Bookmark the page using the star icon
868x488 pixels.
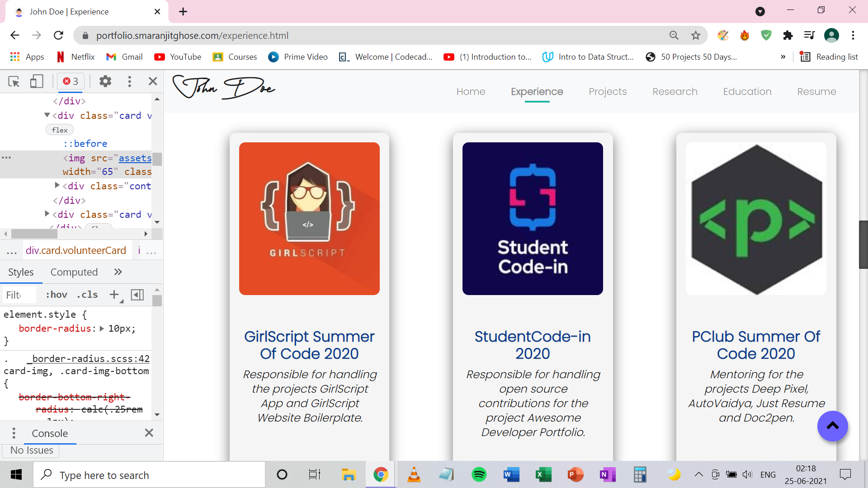click(x=696, y=35)
